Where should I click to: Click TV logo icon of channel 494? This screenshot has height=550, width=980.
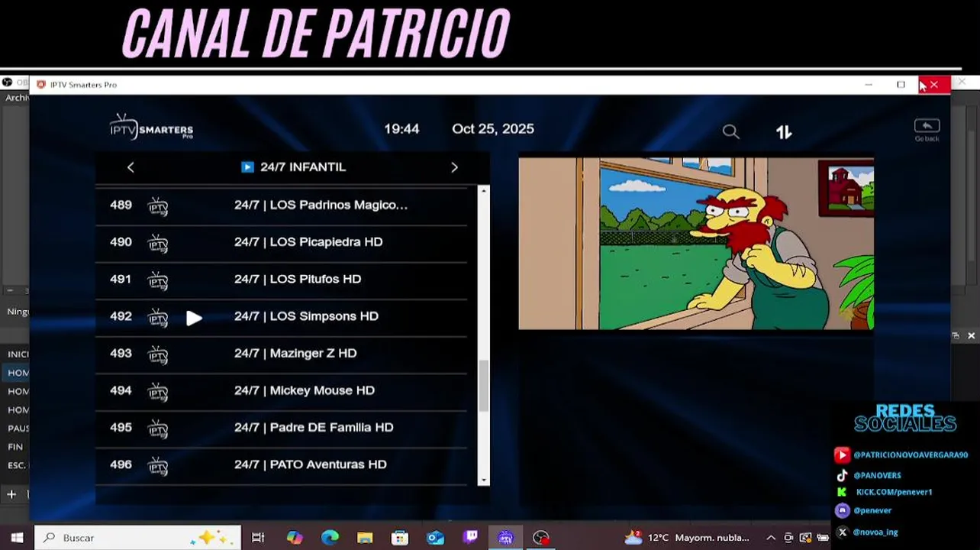pyautogui.click(x=158, y=391)
